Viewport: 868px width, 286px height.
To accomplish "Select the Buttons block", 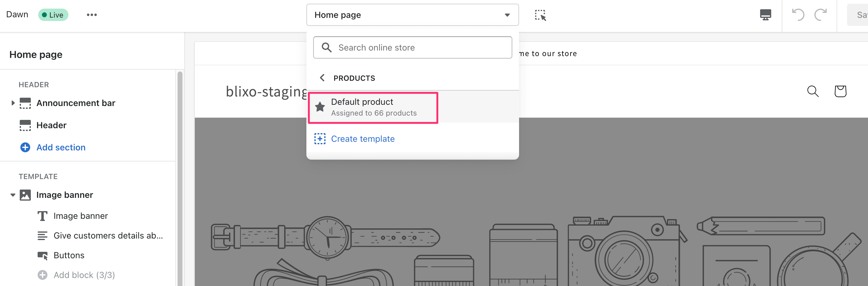I will [69, 255].
